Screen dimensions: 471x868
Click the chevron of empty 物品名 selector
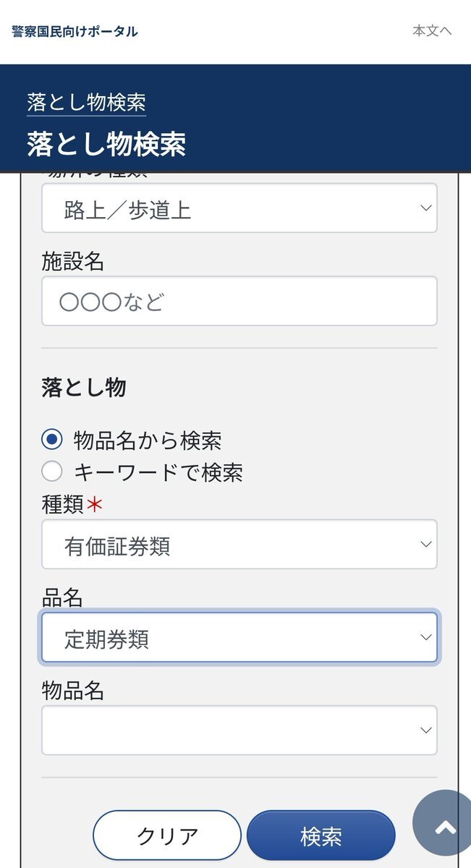point(425,731)
